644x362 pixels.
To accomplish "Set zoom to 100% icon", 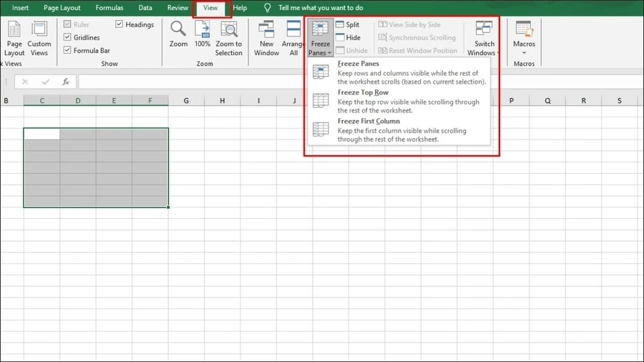I will click(x=202, y=29).
